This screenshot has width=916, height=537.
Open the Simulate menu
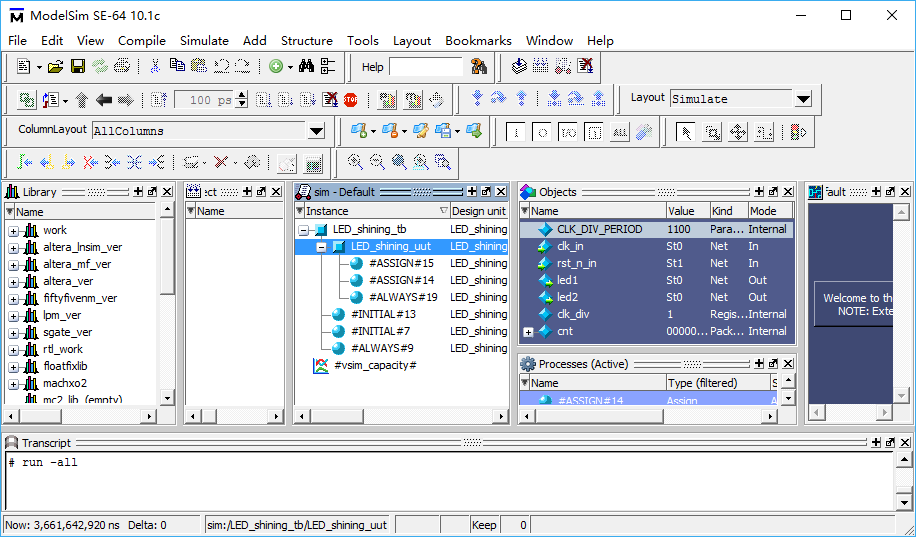pos(204,40)
